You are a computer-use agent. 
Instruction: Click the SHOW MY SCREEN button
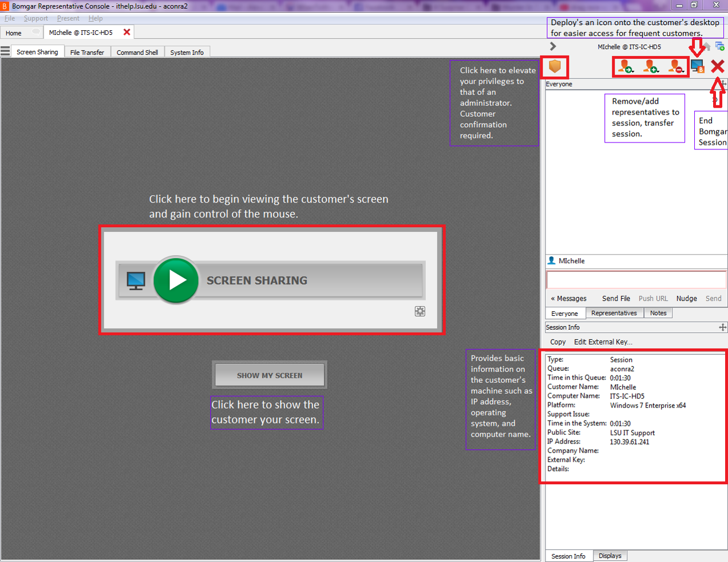tap(270, 375)
